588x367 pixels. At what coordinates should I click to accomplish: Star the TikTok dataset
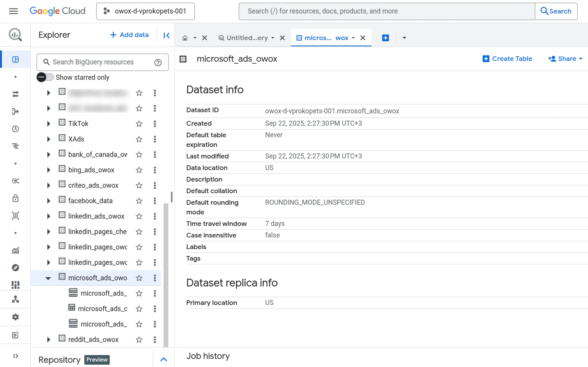[139, 124]
